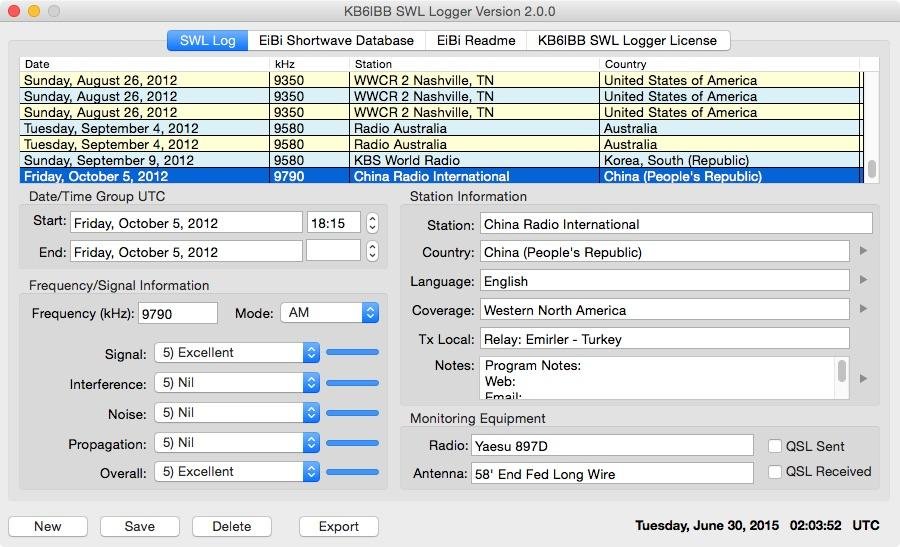This screenshot has width=900, height=547.
Task: Open the Propagation rating dropdown
Action: [236, 443]
